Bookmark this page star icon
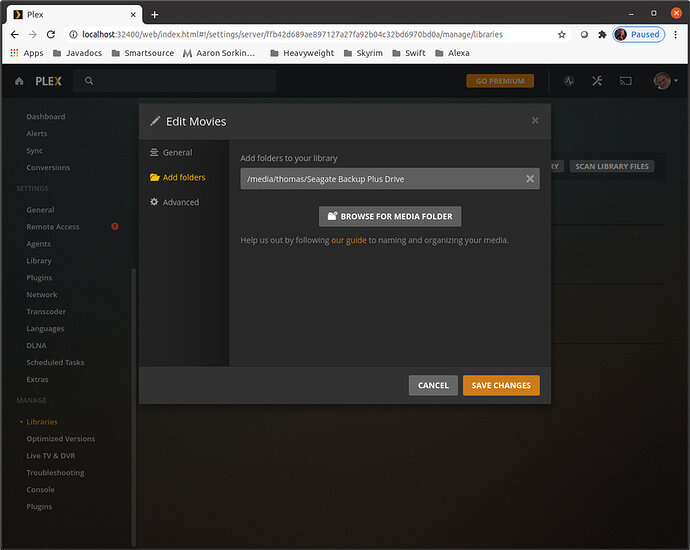Image resolution: width=690 pixels, height=550 pixels. 562,34
